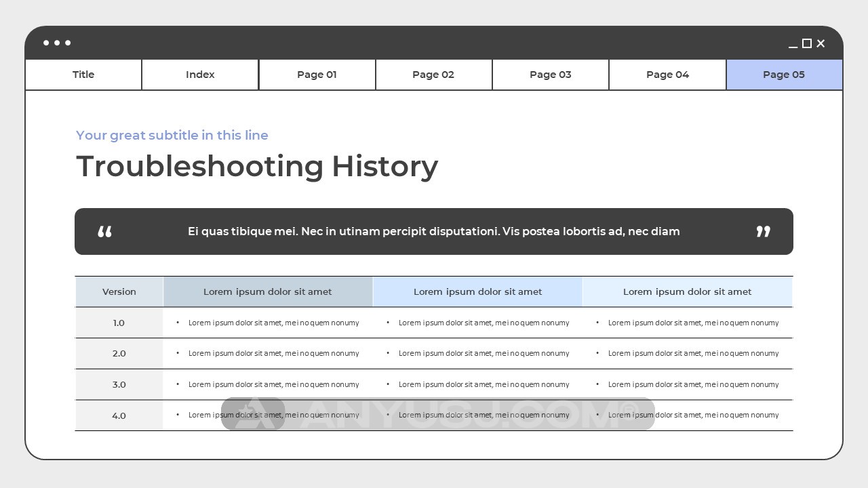Click the three dots in the title bar
The width and height of the screenshot is (868, 488).
[x=57, y=43]
